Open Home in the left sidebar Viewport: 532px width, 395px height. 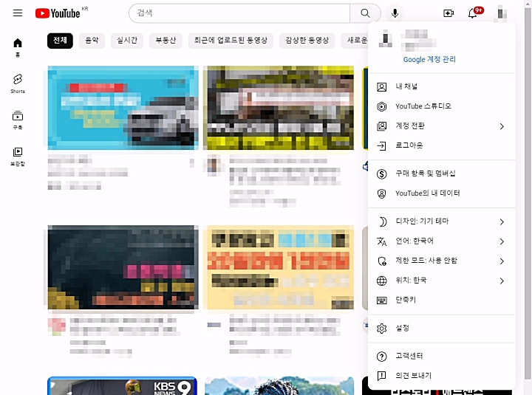(x=18, y=47)
